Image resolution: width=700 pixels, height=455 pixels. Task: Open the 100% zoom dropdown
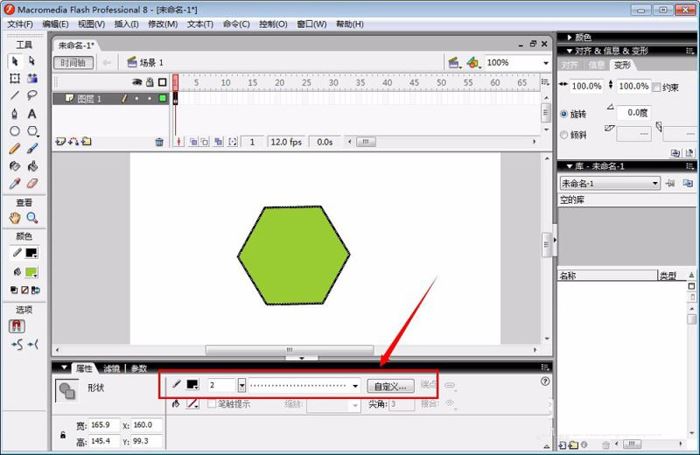tap(546, 63)
